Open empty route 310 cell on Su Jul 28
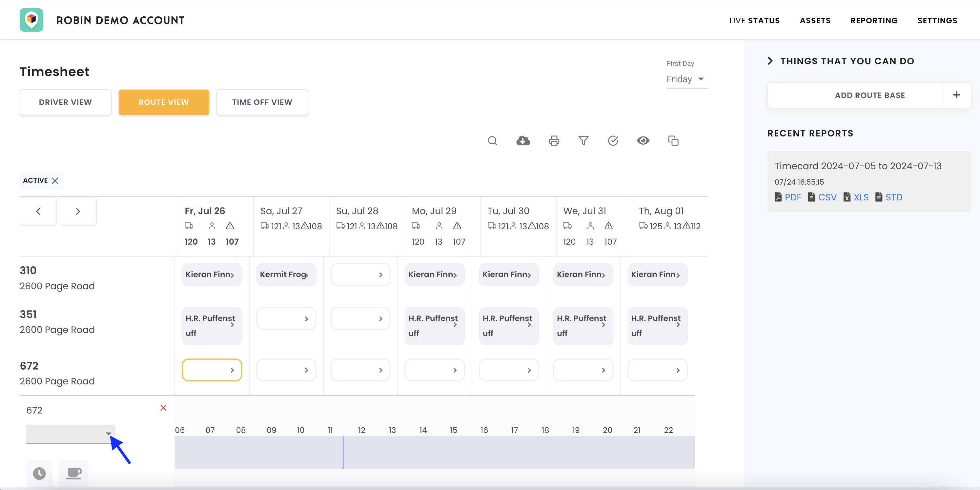The width and height of the screenshot is (980, 490). (x=360, y=274)
